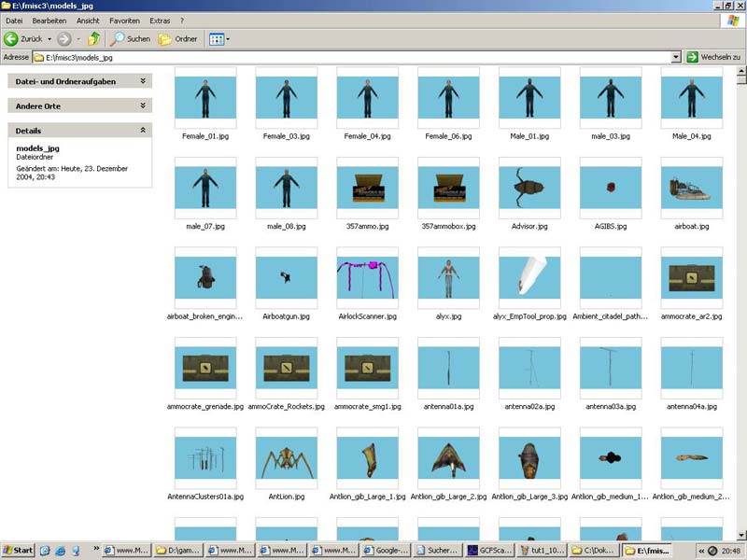
Task: Select the antenna01a.jpg thumbnail
Action: (448, 368)
